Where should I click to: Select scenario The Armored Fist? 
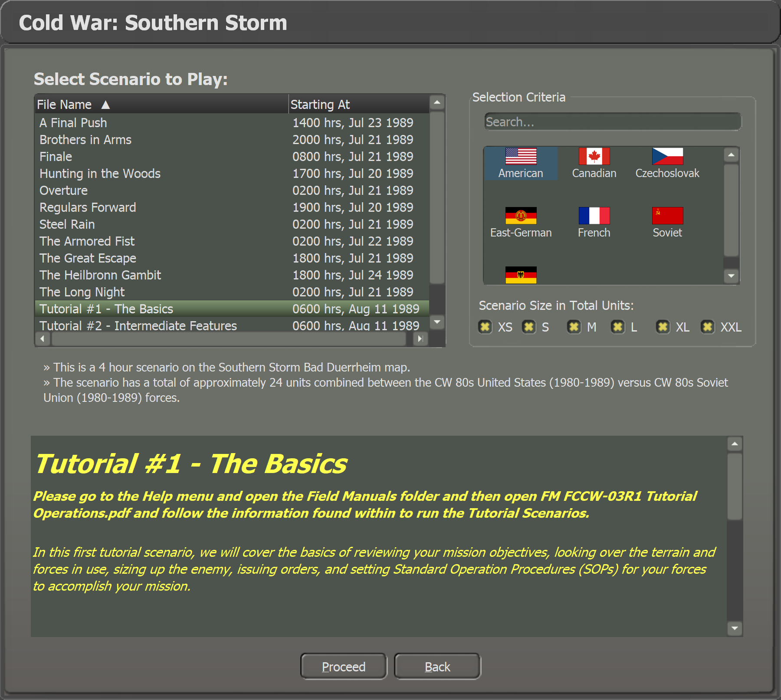tap(232, 241)
